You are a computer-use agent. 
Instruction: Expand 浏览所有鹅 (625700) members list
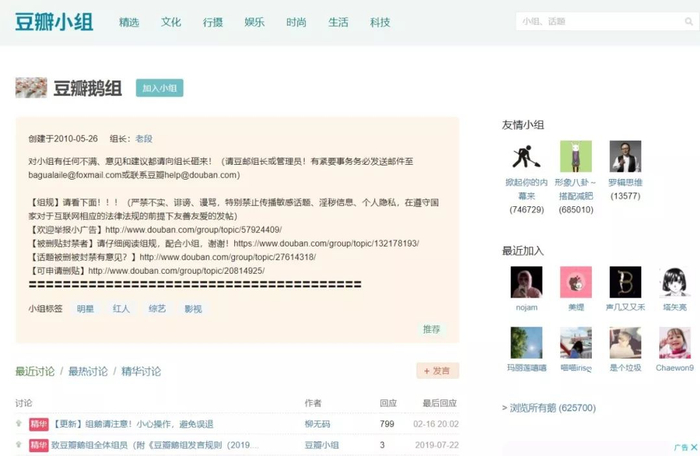coord(549,408)
